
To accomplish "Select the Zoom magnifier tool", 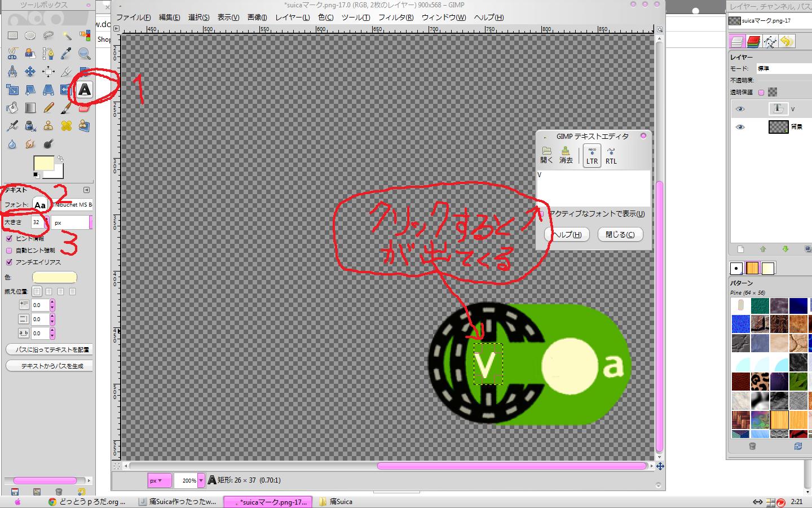I will [85, 54].
